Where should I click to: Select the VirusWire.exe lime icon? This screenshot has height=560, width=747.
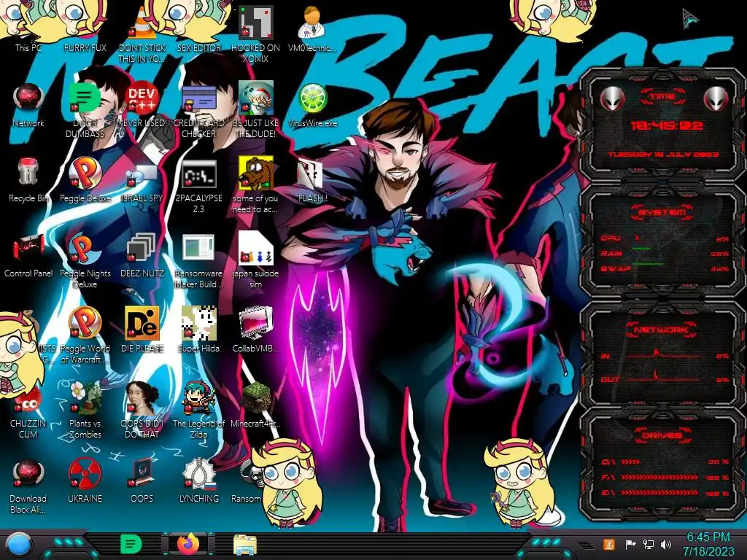point(312,105)
